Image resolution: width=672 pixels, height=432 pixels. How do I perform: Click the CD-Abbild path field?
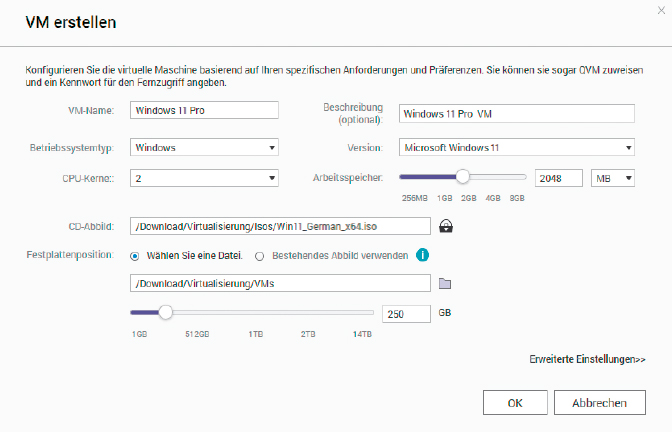(x=280, y=226)
